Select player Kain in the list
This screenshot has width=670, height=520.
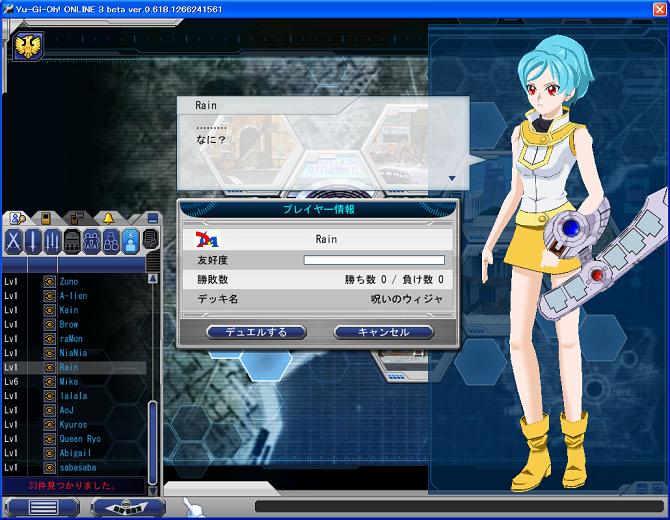point(69,310)
